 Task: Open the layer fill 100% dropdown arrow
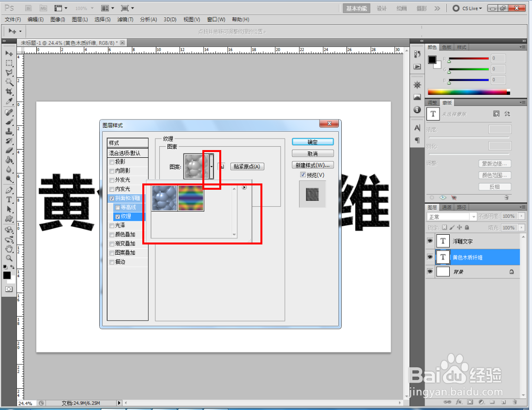coord(522,228)
